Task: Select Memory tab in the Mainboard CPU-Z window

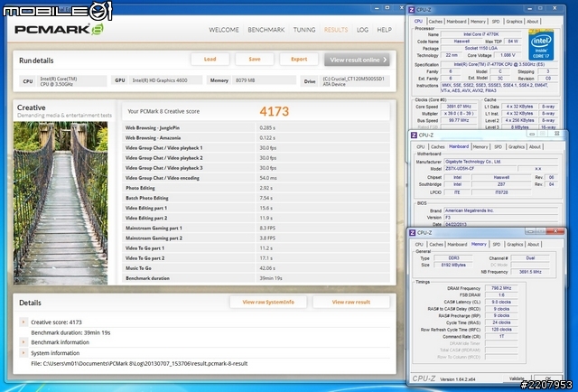Action: click(480, 146)
